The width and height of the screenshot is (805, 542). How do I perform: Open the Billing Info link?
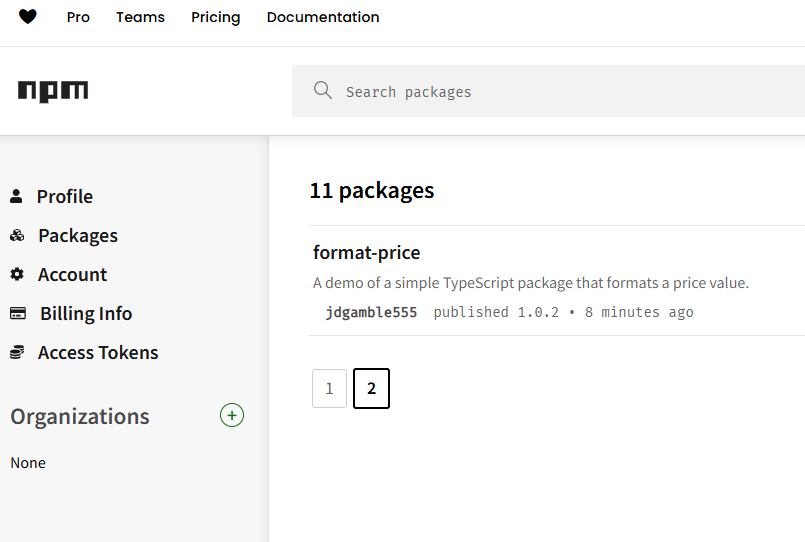coord(86,314)
